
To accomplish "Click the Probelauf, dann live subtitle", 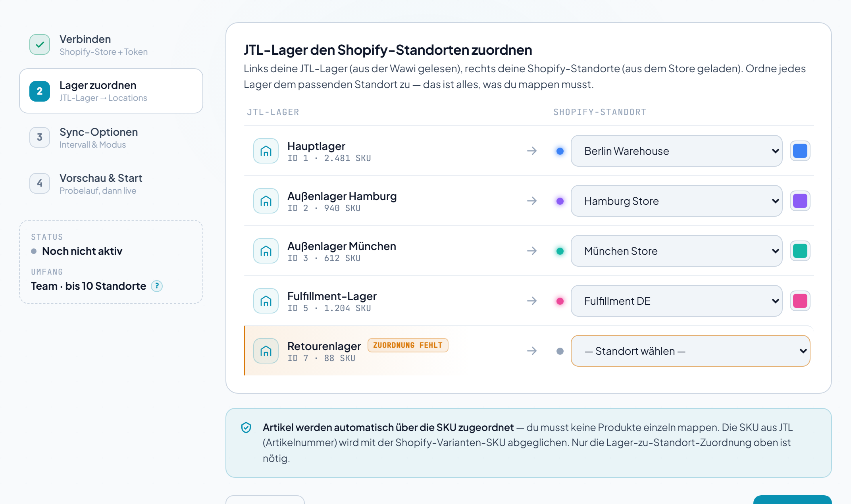I will coord(98,191).
